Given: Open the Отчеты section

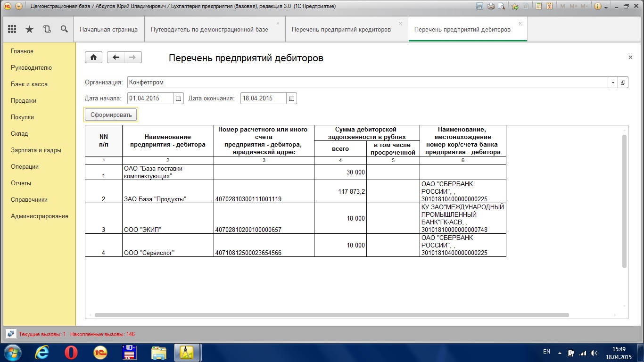Looking at the screenshot, I should click(21, 183).
